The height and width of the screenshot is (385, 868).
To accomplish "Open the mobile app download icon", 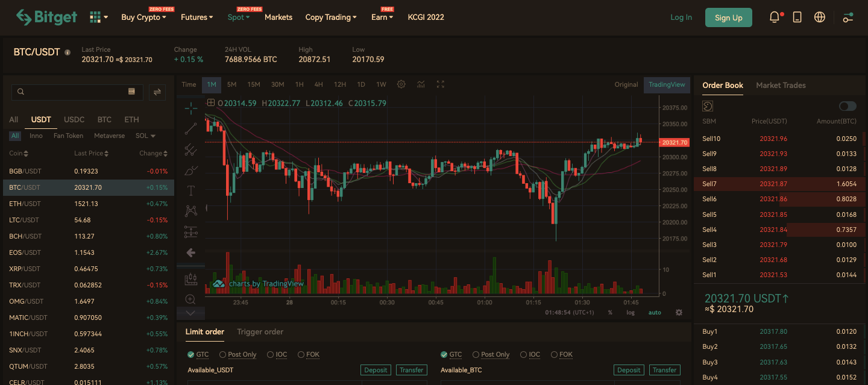I will (x=797, y=17).
